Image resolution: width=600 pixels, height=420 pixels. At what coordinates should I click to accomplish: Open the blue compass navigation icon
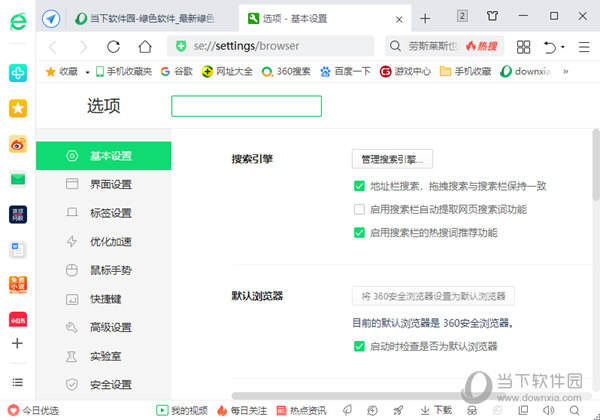click(x=51, y=18)
